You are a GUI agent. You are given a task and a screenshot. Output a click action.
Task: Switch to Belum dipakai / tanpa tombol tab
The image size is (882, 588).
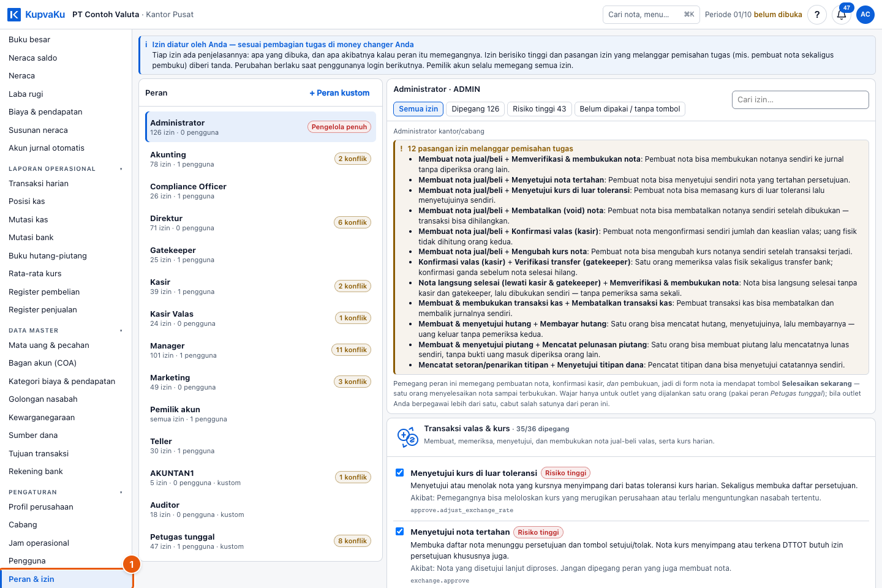pyautogui.click(x=630, y=109)
